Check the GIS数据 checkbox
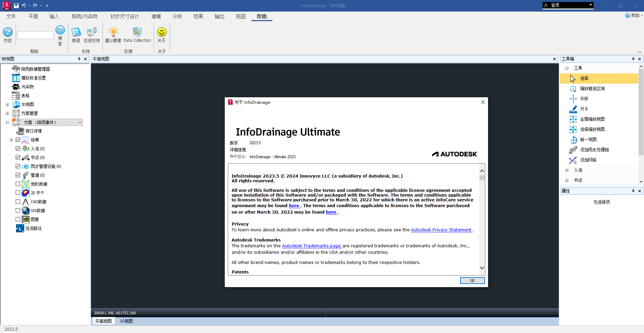This screenshot has width=644, height=333. tap(18, 210)
